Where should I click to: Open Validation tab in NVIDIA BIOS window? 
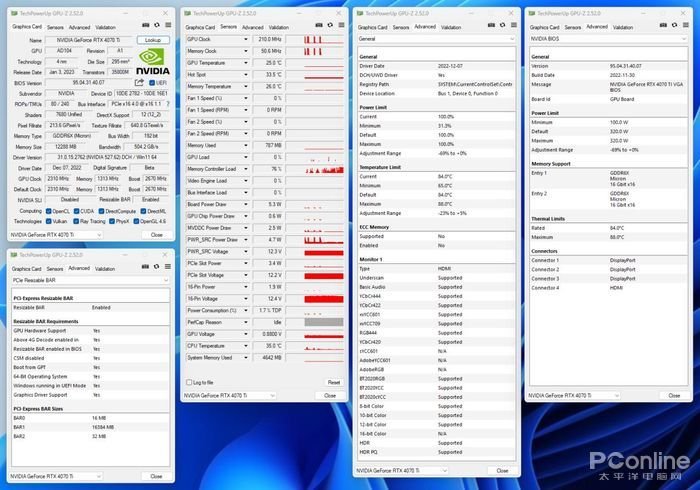[x=623, y=27]
